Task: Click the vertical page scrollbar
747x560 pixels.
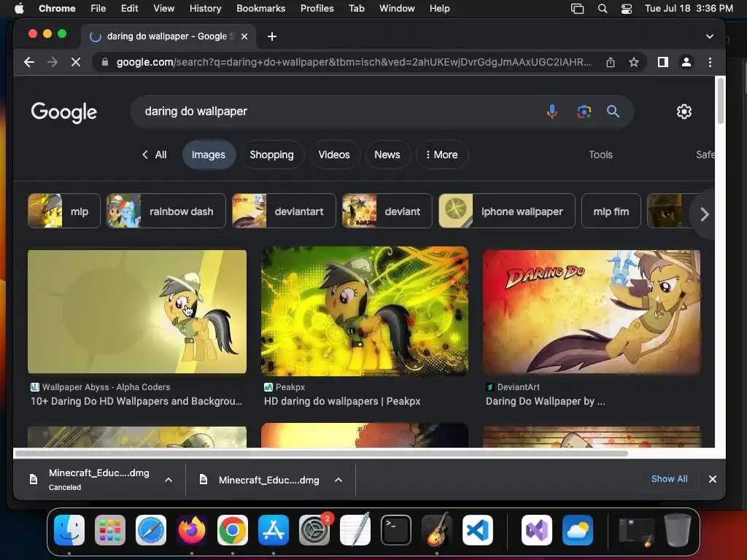Action: pyautogui.click(x=720, y=101)
